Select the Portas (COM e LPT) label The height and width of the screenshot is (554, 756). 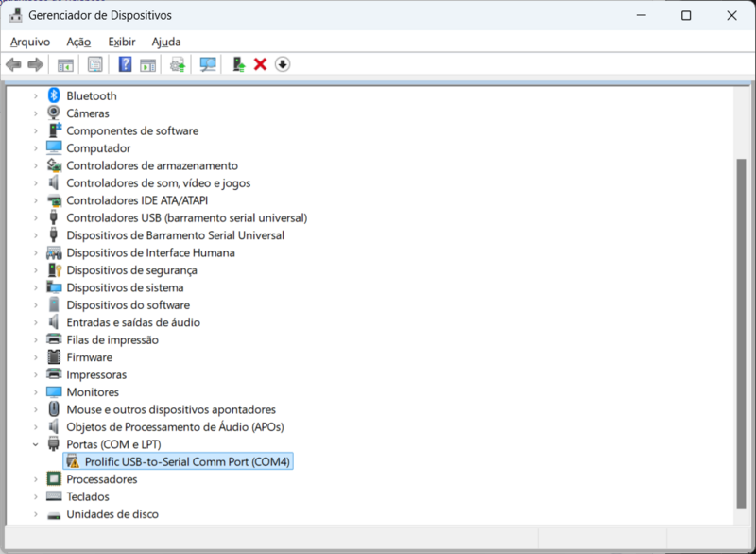click(113, 444)
